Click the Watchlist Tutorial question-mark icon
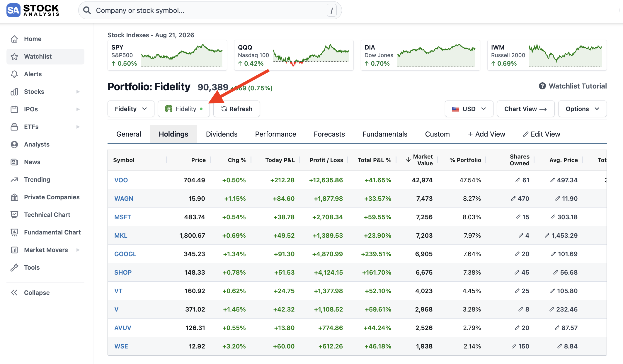Viewport: 623px width, 364px height. (x=542, y=86)
